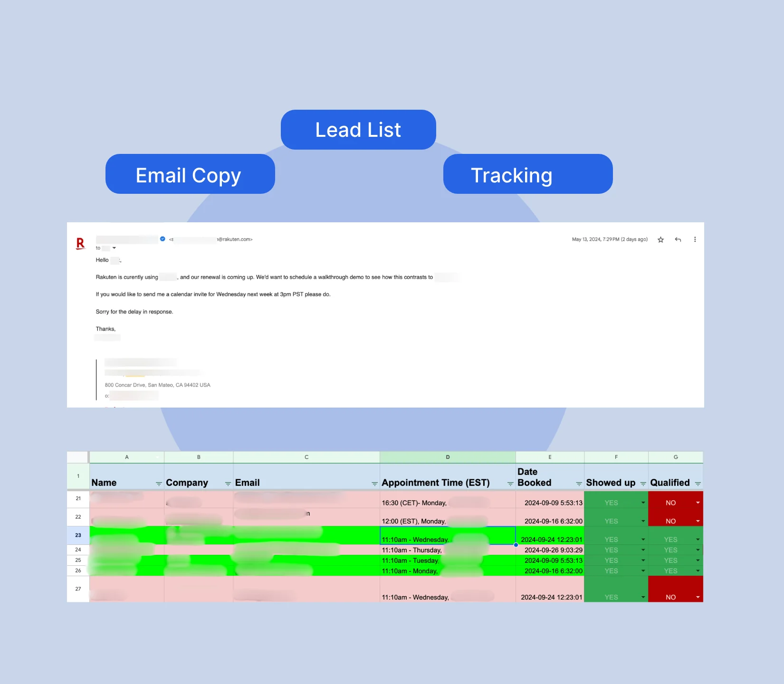This screenshot has width=784, height=684.
Task: Select row 27 header
Action: tap(78, 589)
